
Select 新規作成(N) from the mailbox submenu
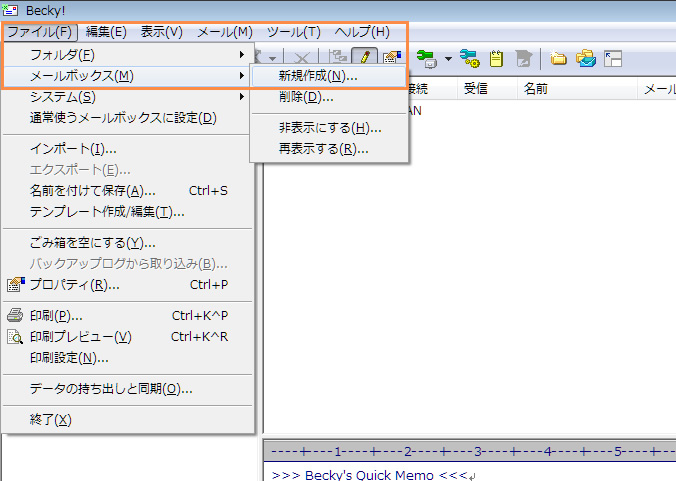[317, 76]
